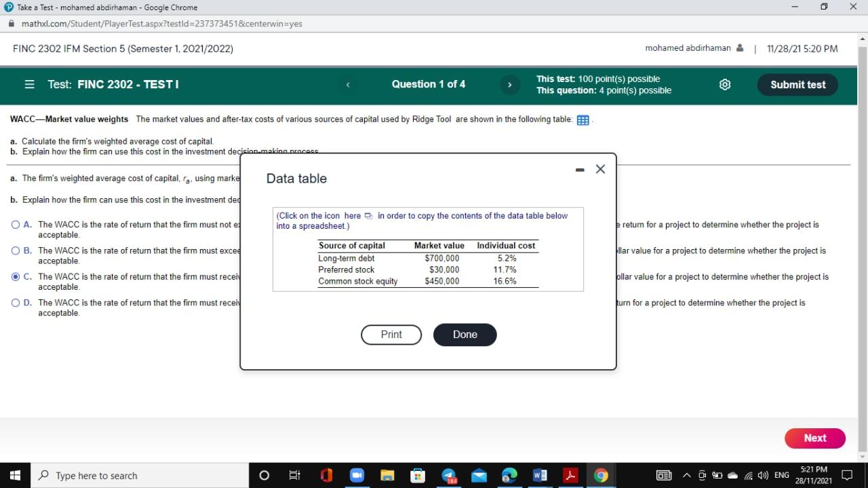This screenshot has width=868, height=488.
Task: Open the volume control in the system tray
Action: pyautogui.click(x=763, y=475)
